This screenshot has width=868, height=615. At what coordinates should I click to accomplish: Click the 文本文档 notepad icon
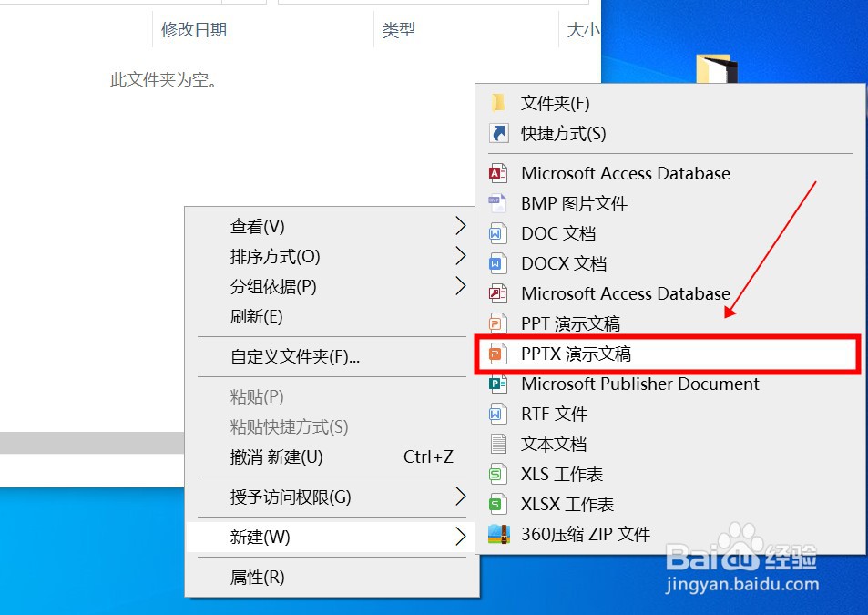tap(497, 444)
